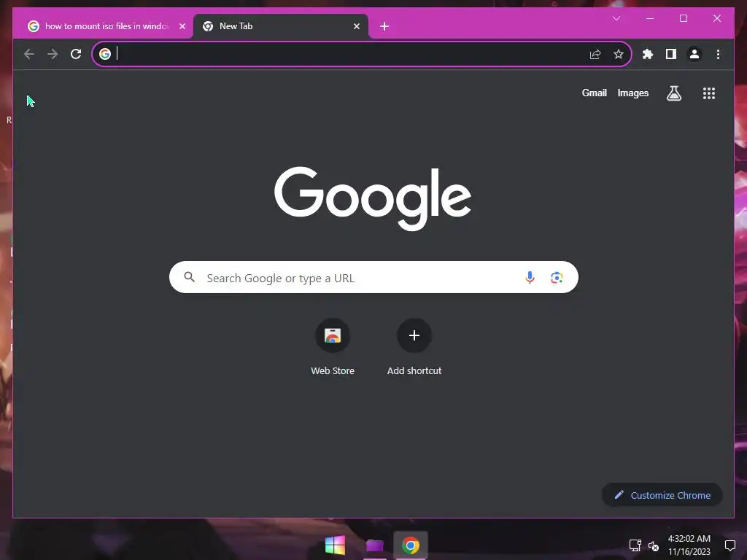Open the notification center icon
Screen dimensions: 747x560
point(729,545)
